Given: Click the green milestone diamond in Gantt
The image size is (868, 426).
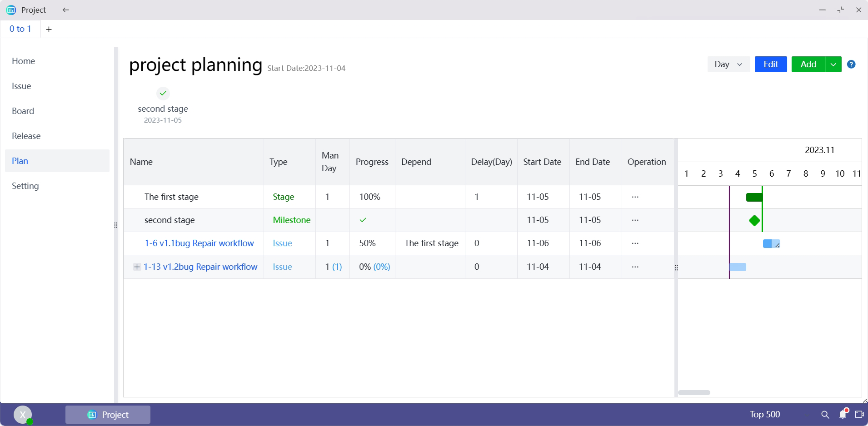Looking at the screenshot, I should point(754,221).
